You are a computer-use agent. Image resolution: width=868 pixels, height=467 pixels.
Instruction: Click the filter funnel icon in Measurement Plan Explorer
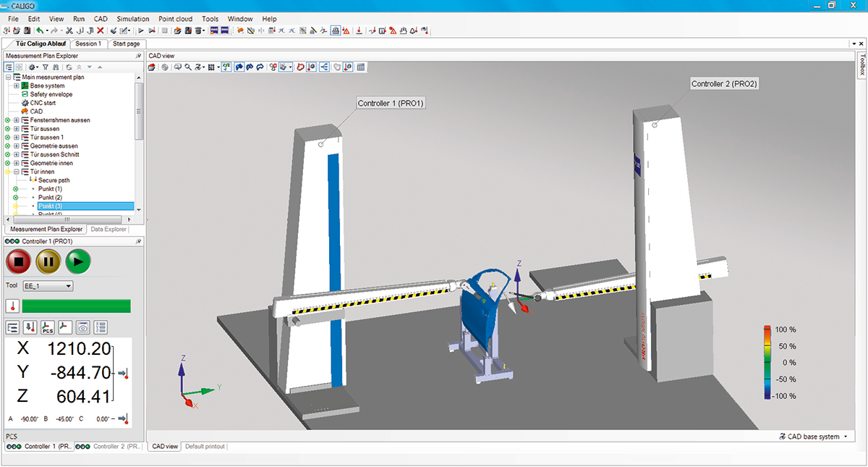tap(45, 67)
